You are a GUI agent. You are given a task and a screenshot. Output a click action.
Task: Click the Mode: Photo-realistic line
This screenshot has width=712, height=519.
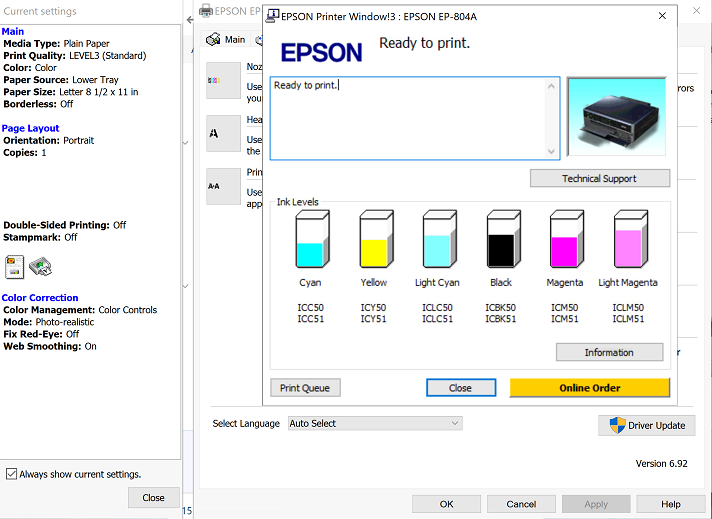tap(49, 322)
